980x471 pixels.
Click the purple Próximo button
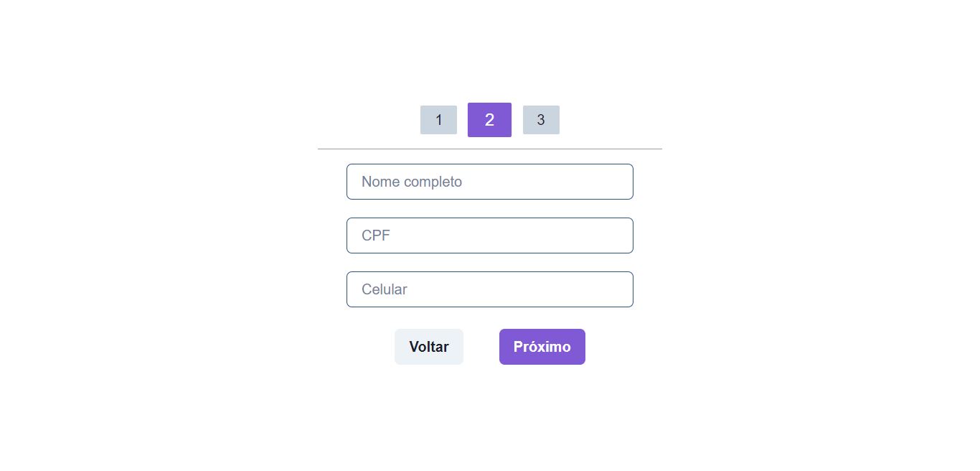542,347
